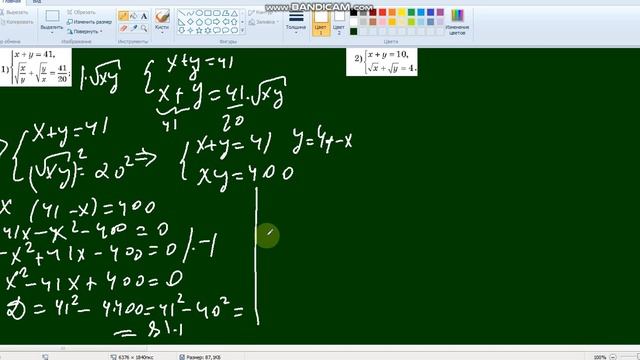
Task: Click the Brushes (Кисти) icon
Action: 162,16
